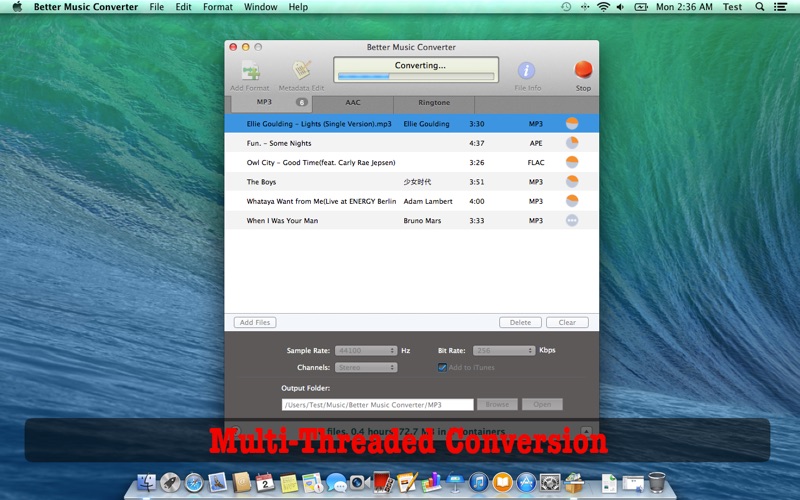The height and width of the screenshot is (500, 800).
Task: Open the Edit menu
Action: pos(183,7)
